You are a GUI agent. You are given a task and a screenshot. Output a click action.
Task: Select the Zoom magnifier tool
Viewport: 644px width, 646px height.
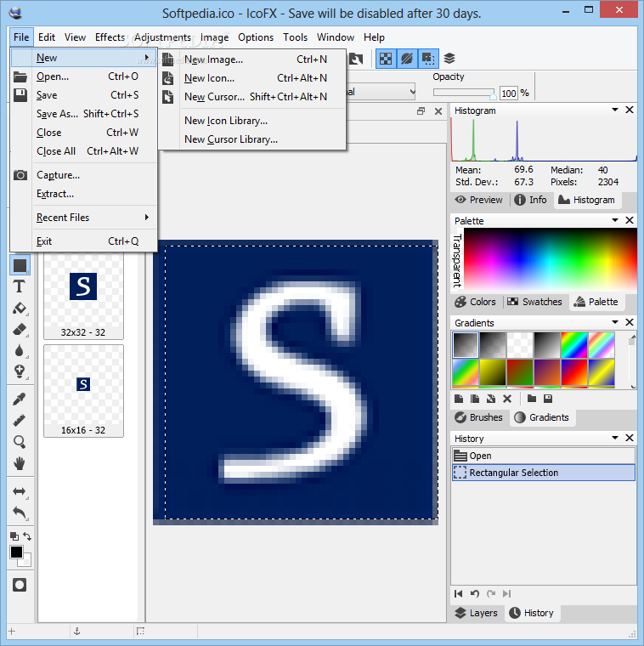click(x=20, y=442)
